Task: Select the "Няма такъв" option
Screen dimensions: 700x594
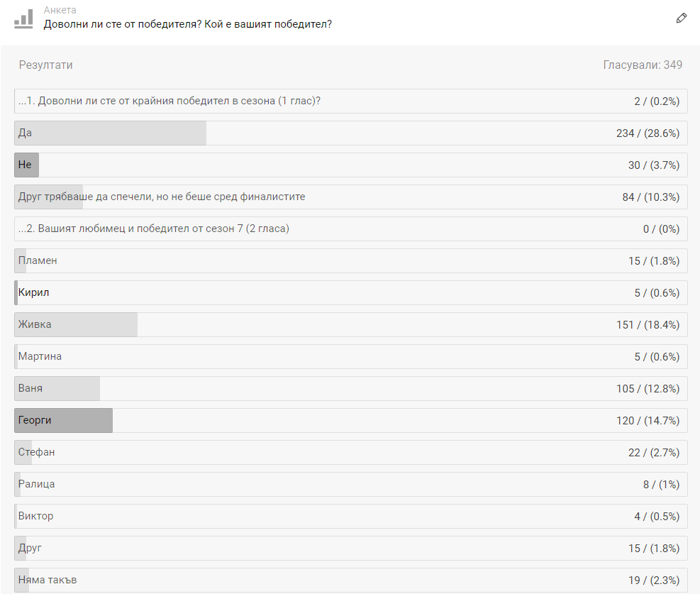Action: tap(351, 580)
